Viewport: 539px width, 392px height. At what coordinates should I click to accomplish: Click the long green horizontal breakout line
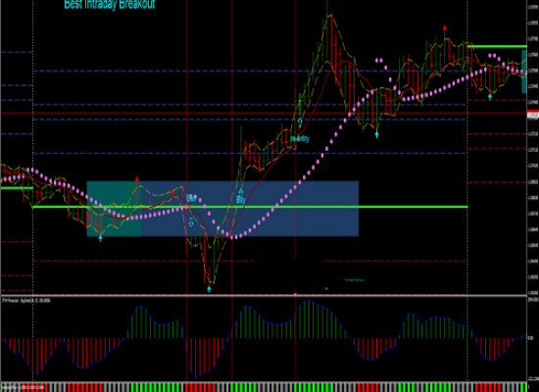[x=250, y=207]
